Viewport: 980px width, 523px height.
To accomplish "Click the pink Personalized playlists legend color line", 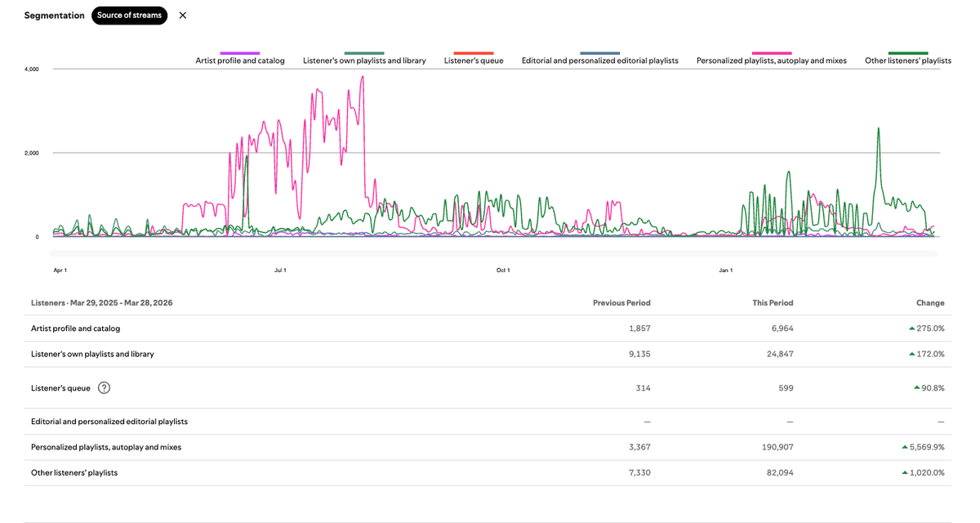I will pos(772,53).
